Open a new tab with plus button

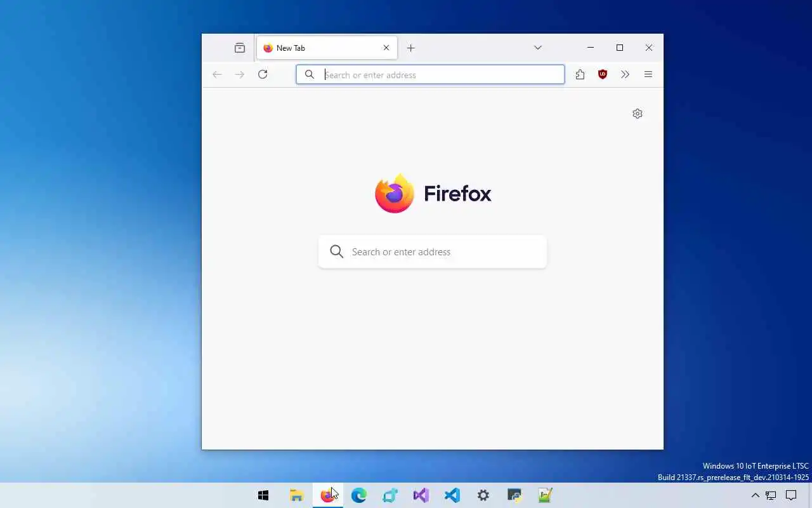(411, 48)
